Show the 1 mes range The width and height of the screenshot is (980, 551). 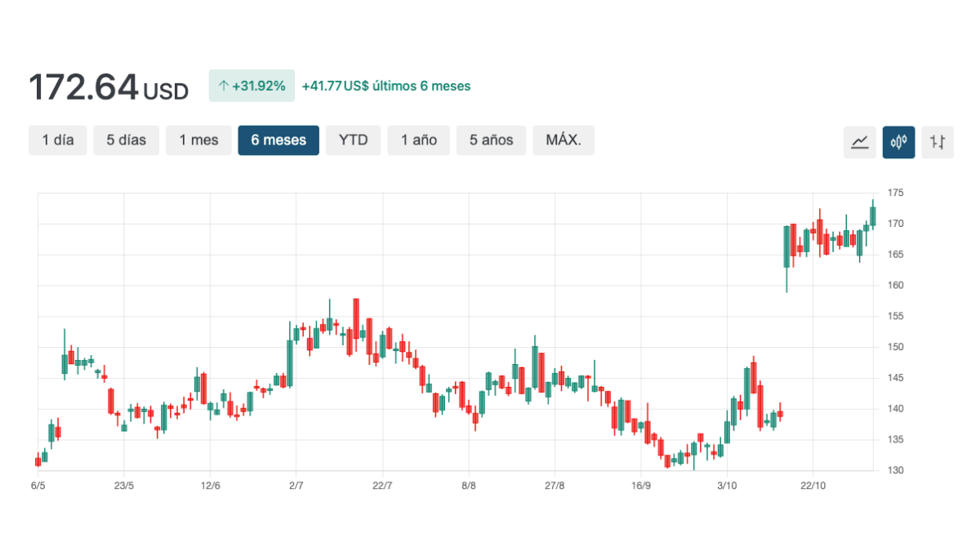tap(198, 140)
